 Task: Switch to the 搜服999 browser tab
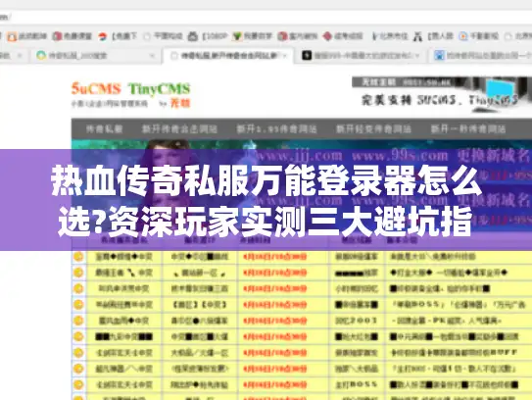click(363, 55)
